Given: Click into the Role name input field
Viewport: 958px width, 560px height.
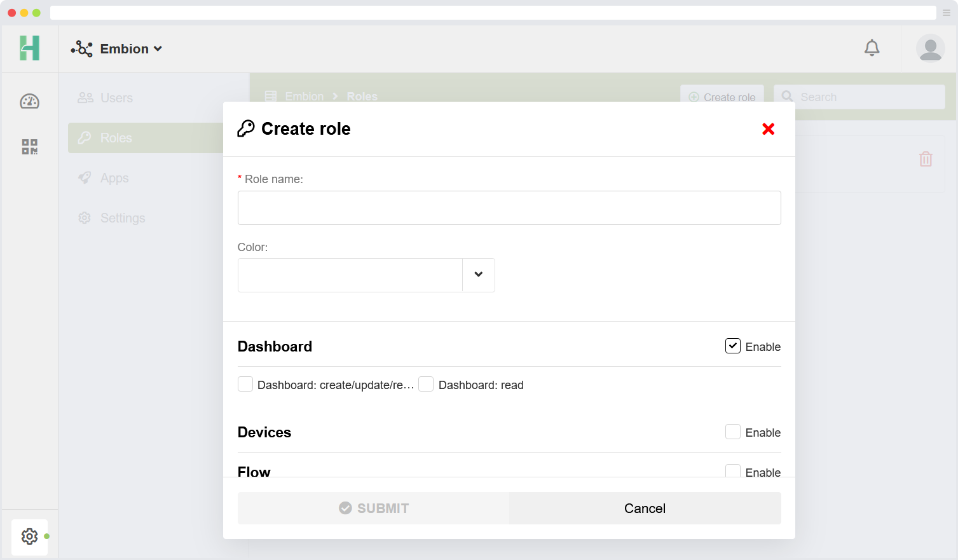Looking at the screenshot, I should point(509,208).
